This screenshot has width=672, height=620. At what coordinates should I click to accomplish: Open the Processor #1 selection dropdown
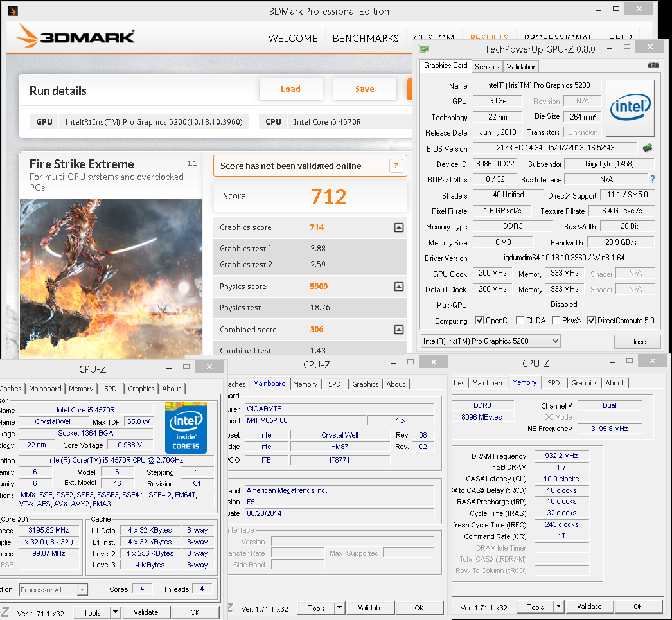(53, 590)
